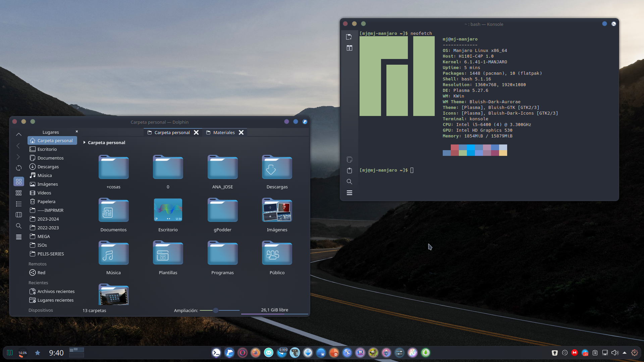Image resolution: width=644 pixels, height=362 pixels.
Task: Toggle split view in Dolphin
Action: [x=19, y=215]
